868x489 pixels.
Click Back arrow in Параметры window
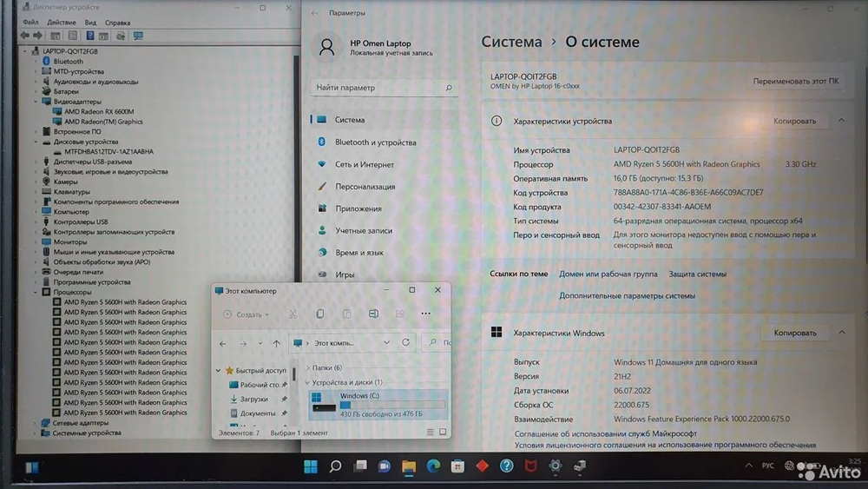click(314, 13)
